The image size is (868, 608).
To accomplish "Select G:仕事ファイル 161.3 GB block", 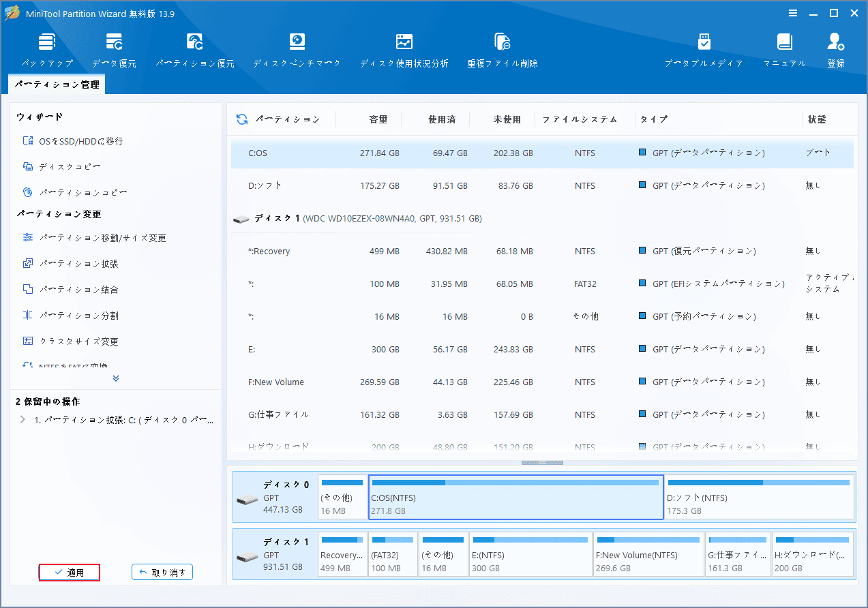I will [x=738, y=555].
